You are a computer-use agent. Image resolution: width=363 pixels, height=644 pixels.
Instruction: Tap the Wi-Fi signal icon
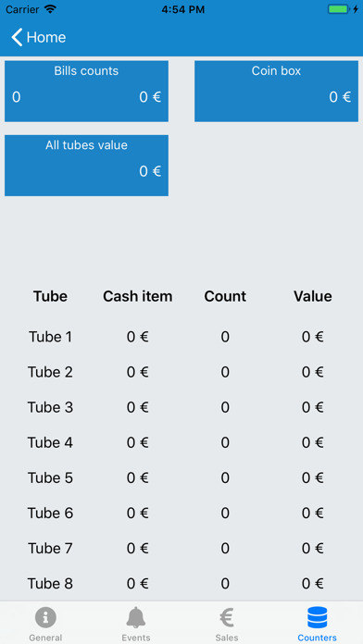click(50, 9)
